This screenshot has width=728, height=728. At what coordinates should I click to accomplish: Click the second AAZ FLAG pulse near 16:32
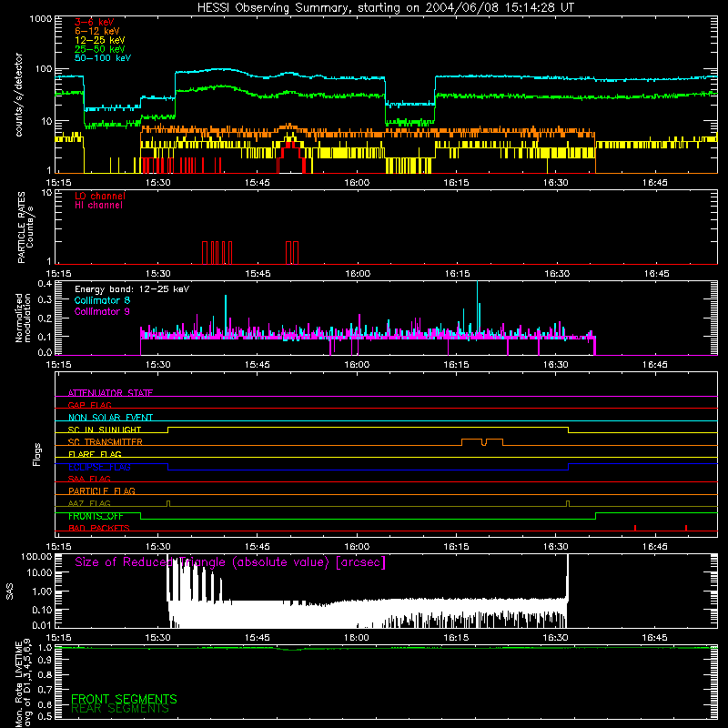568,503
